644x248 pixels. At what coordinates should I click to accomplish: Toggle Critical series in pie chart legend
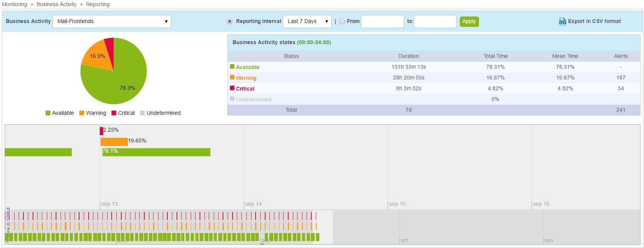tap(123, 113)
